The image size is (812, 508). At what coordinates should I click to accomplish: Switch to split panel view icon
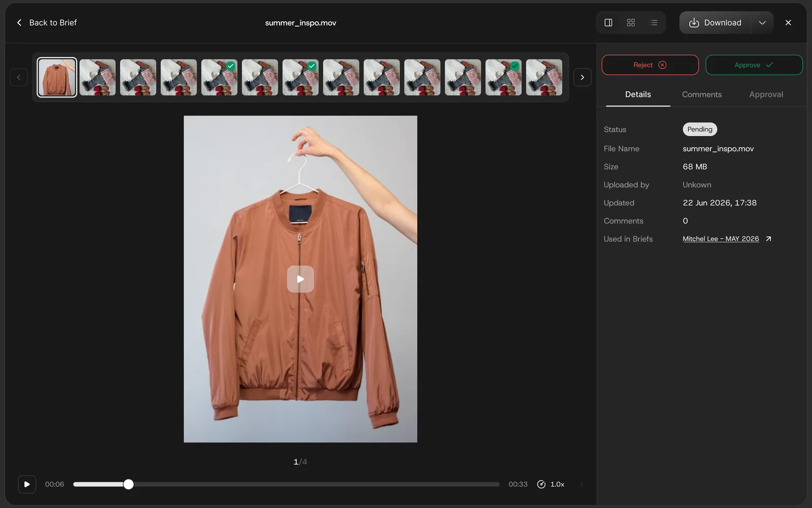coord(608,23)
